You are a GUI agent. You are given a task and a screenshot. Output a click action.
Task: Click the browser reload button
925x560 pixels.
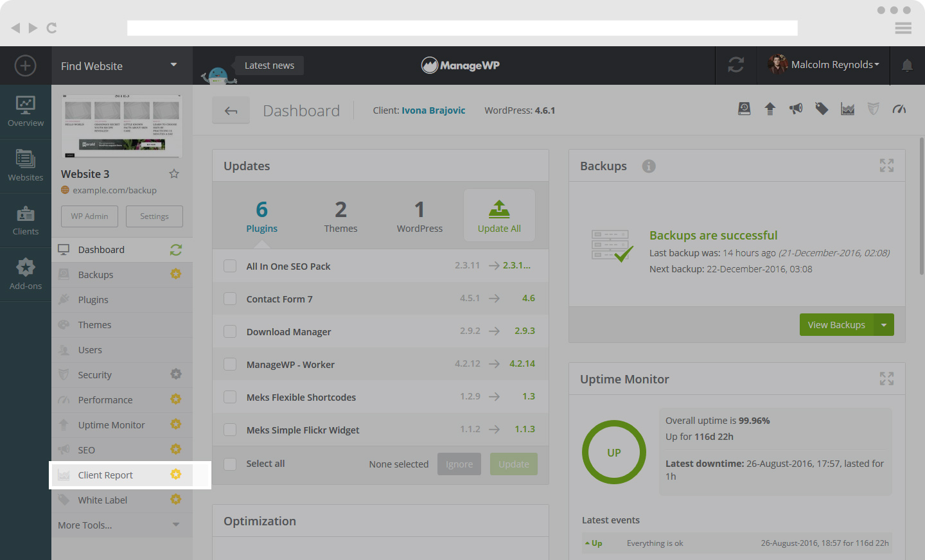point(52,28)
